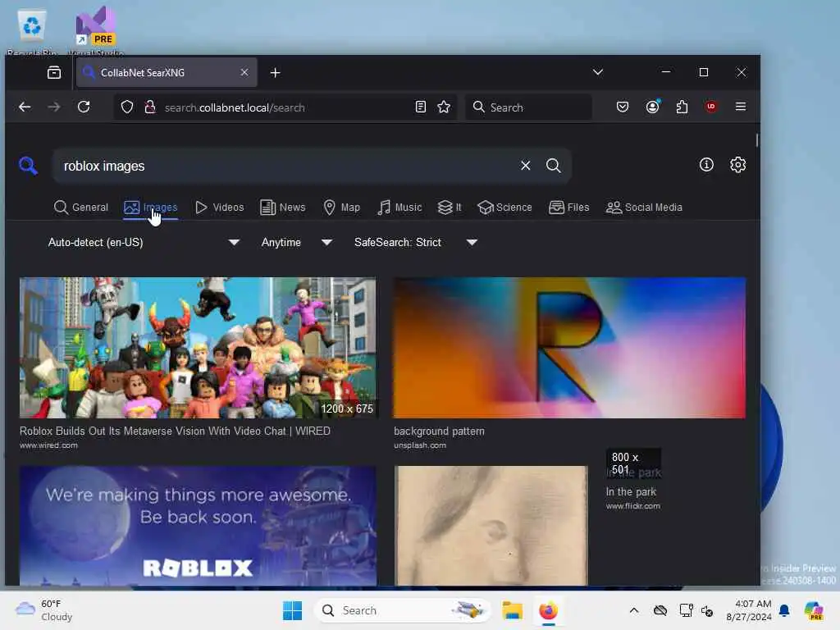Switch to the General category tab
Image resolution: width=840 pixels, height=630 pixels.
[81, 208]
